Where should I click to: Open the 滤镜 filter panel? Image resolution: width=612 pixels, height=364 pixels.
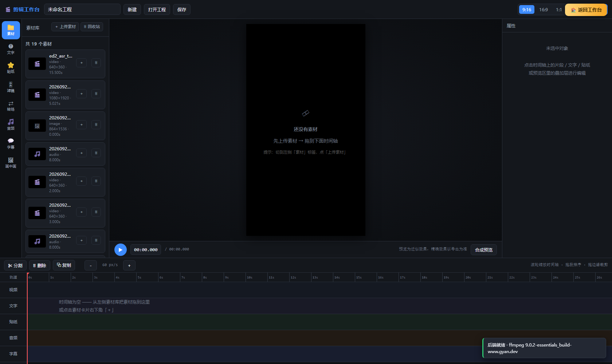pyautogui.click(x=11, y=87)
